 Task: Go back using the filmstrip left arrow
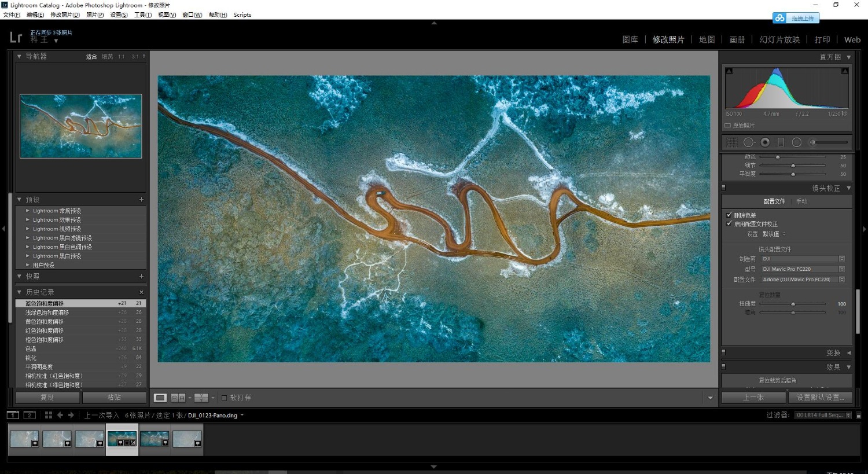pyautogui.click(x=60, y=415)
